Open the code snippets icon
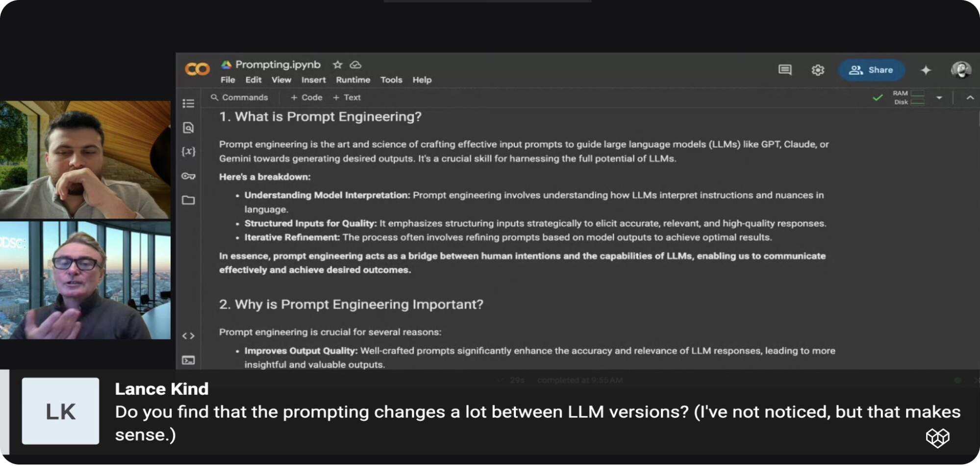The image size is (980, 466). (x=188, y=336)
